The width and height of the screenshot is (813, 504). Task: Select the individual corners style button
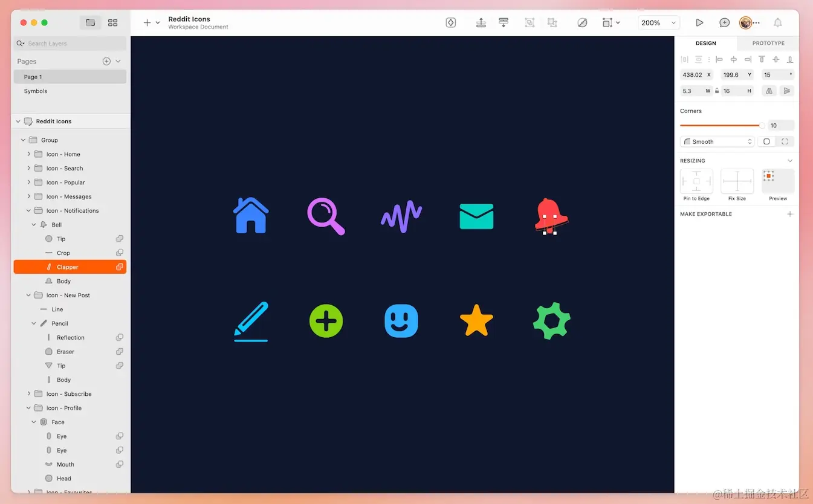[785, 141]
